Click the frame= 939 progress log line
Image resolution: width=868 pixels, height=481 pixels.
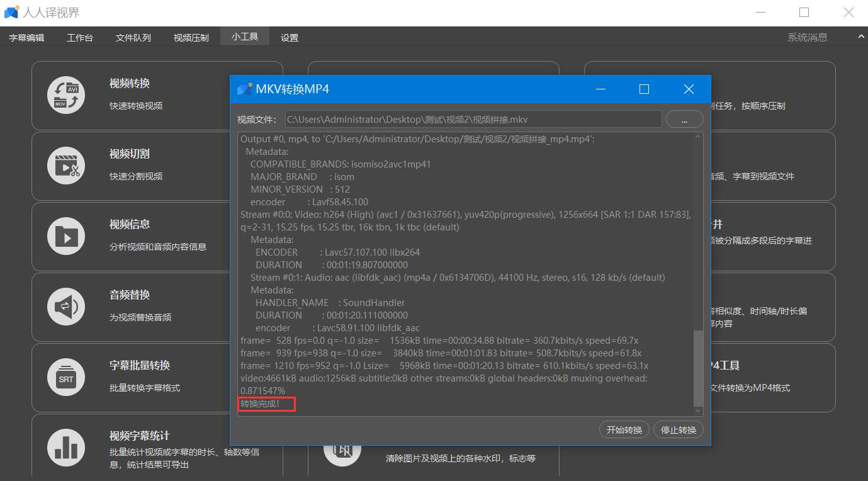441,353
